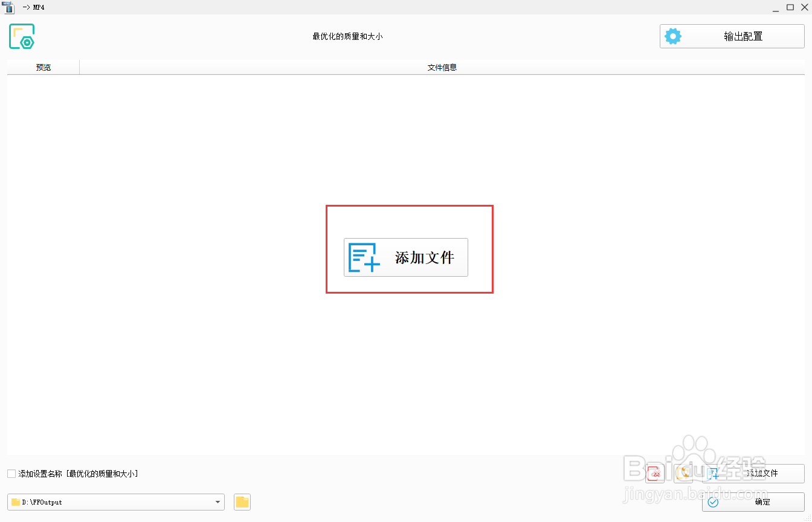
Task: Switch to the 预览 tab
Action: 43,67
